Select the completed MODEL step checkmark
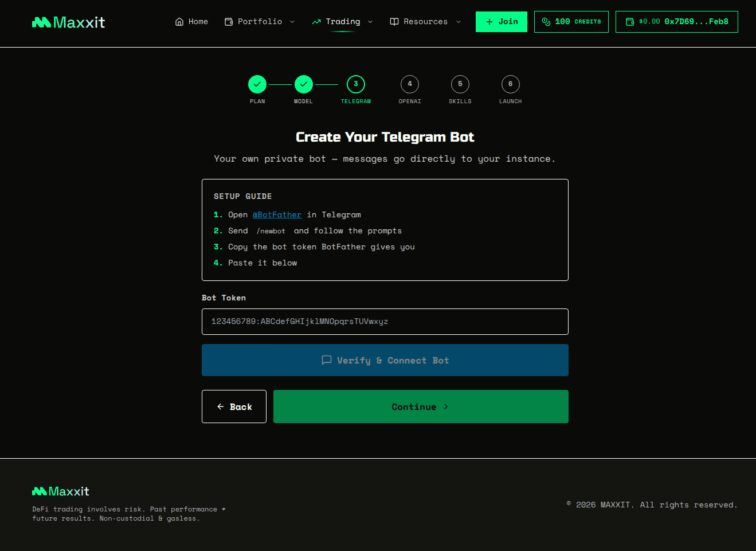This screenshot has height=551, width=756. 303,84
